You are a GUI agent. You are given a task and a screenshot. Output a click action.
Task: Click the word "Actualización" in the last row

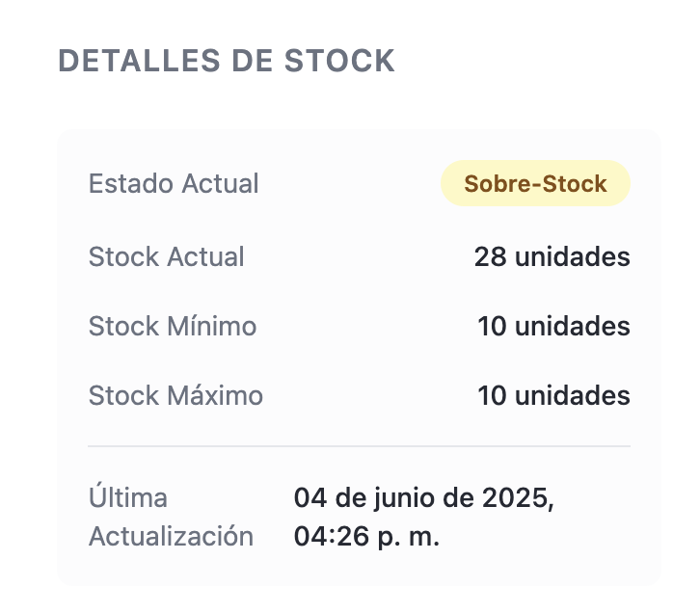pos(171,537)
